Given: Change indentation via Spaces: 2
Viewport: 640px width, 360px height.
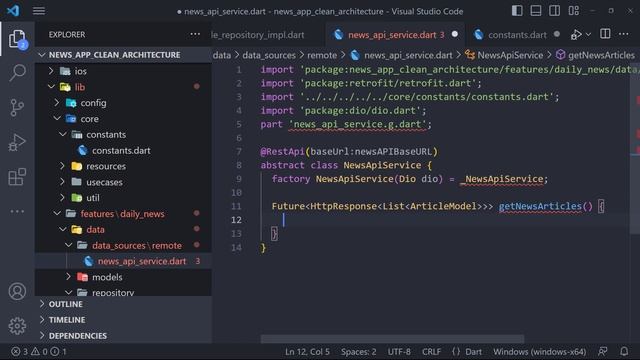Looking at the screenshot, I should point(358,351).
